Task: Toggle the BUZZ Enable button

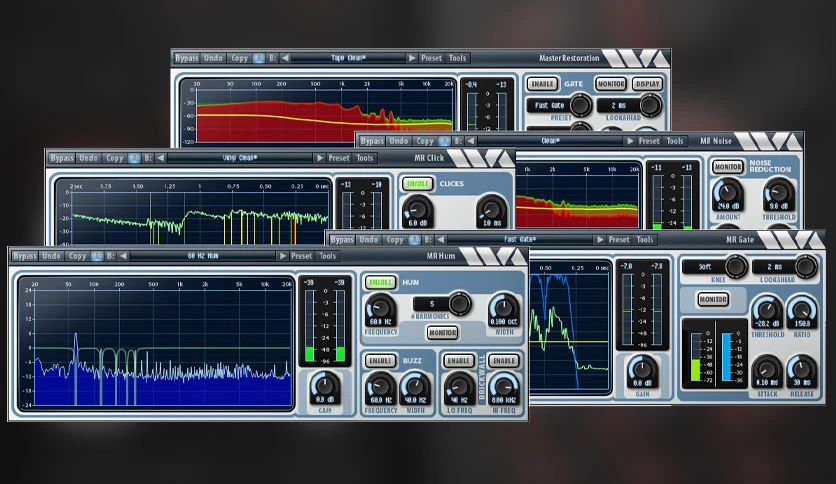Action: point(380,361)
